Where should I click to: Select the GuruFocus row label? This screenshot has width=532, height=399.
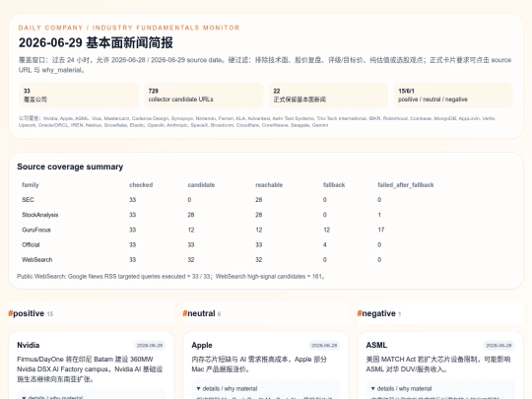point(36,230)
